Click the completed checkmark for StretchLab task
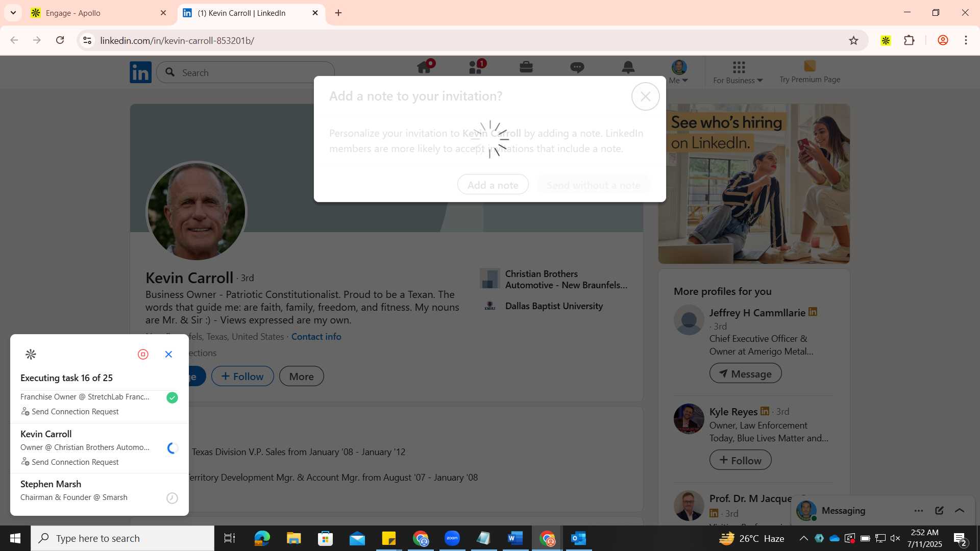This screenshot has height=551, width=980. [x=173, y=397]
